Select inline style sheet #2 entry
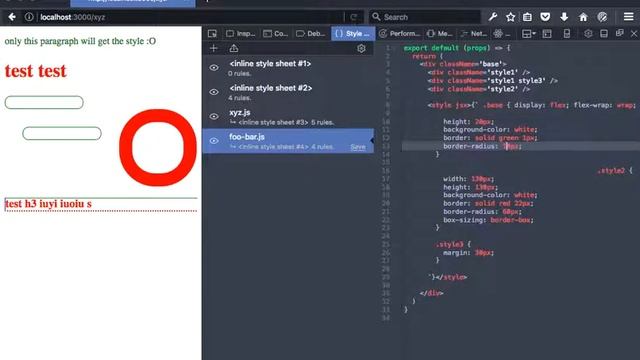Screen dimensions: 640x360 [288, 92]
